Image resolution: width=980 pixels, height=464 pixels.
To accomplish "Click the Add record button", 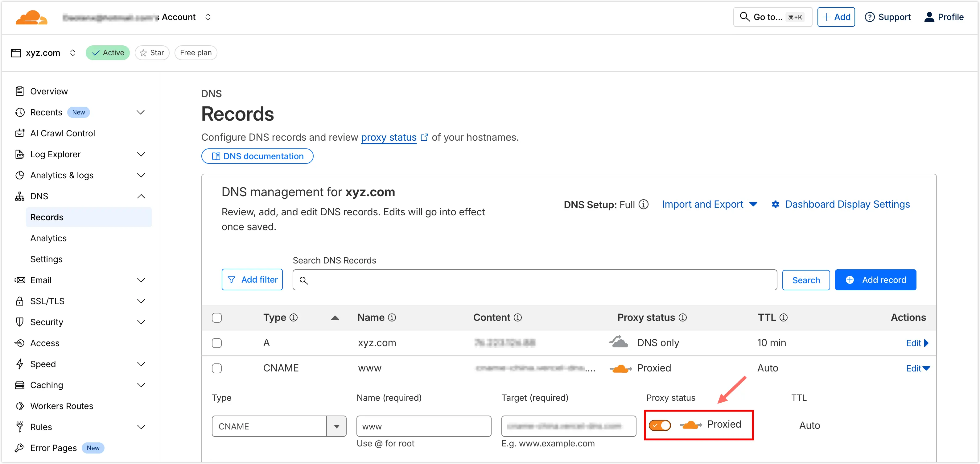I will click(x=875, y=280).
